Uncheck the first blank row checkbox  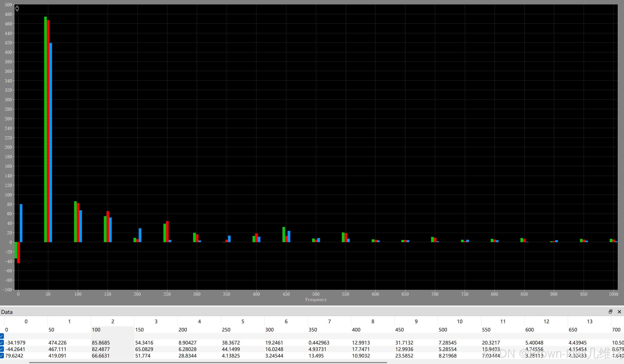(x=2, y=336)
